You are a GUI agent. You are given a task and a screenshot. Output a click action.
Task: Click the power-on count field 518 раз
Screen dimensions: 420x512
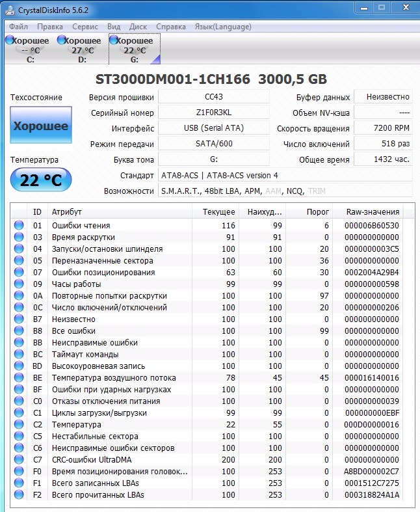[x=383, y=144]
